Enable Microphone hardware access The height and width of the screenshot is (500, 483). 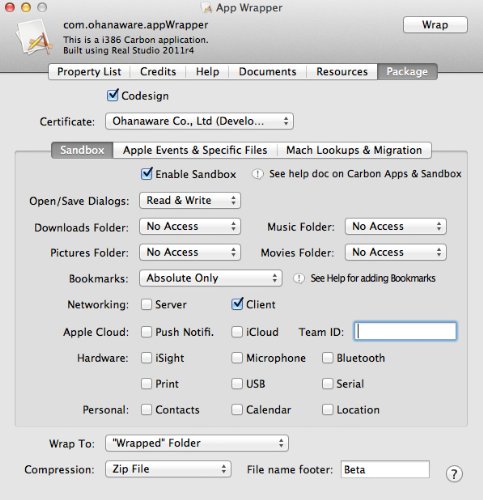[237, 358]
